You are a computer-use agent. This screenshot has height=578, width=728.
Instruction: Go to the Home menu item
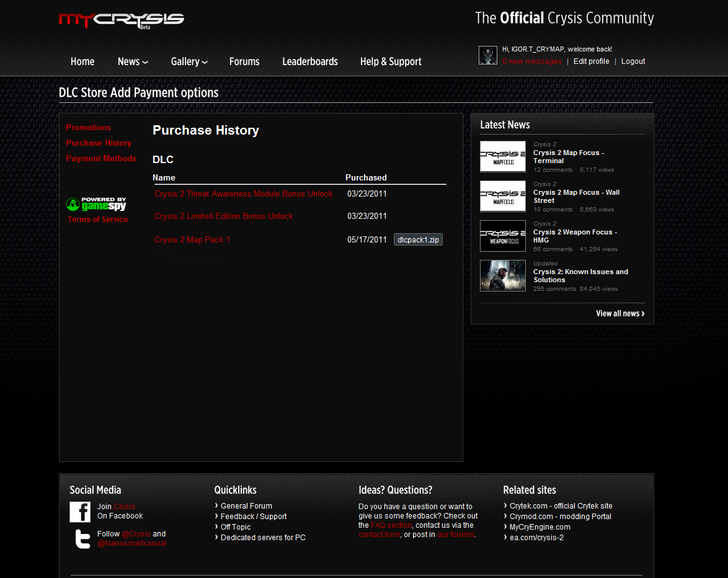click(82, 61)
